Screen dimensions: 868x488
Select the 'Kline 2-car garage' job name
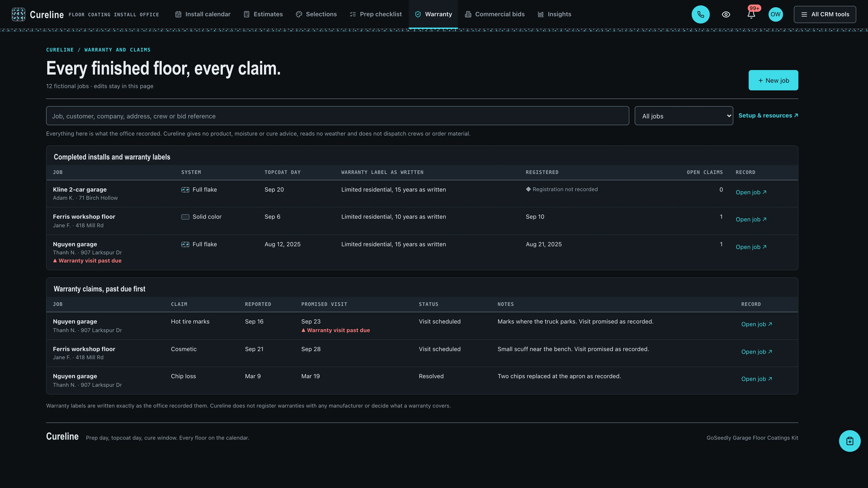pyautogui.click(x=80, y=190)
